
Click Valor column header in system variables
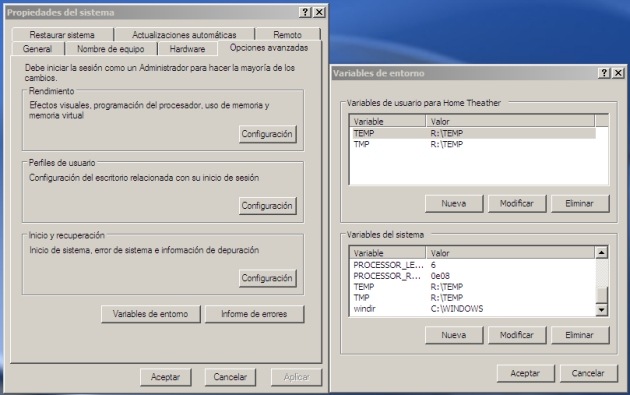510,253
